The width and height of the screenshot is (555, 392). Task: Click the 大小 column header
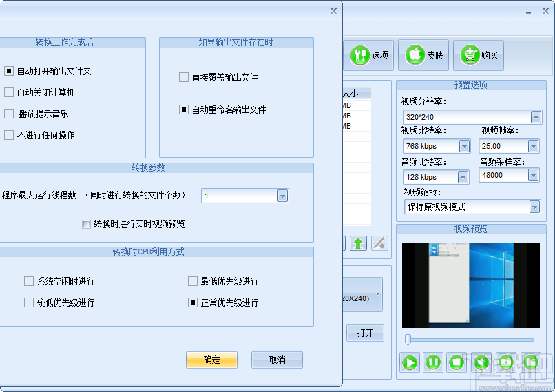[x=357, y=94]
